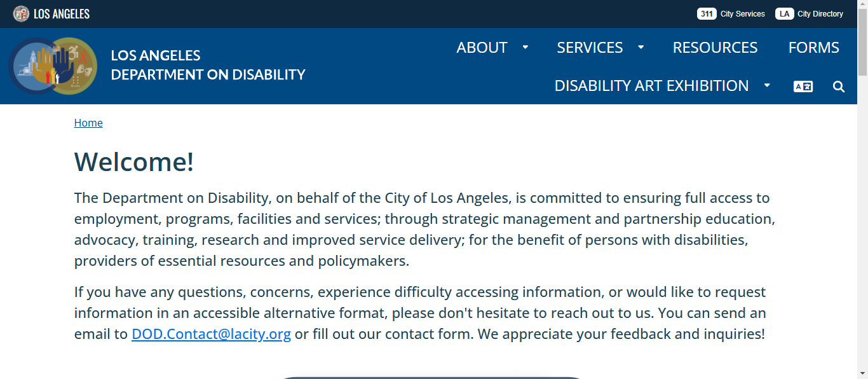Image resolution: width=868 pixels, height=379 pixels.
Task: Open City Directory link
Action: [820, 14]
